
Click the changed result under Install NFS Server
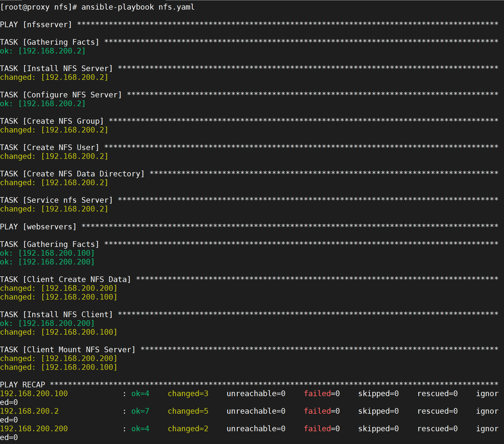click(x=54, y=77)
